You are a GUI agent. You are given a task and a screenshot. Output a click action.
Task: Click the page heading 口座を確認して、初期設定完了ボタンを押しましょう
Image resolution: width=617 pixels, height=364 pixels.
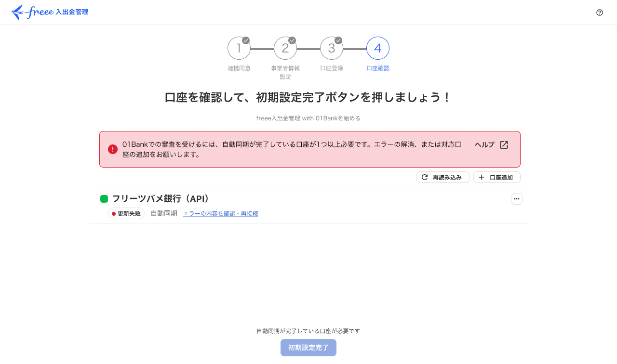(308, 97)
